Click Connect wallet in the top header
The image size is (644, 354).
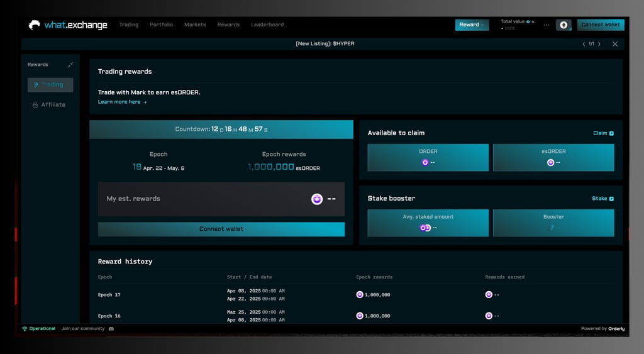click(601, 25)
